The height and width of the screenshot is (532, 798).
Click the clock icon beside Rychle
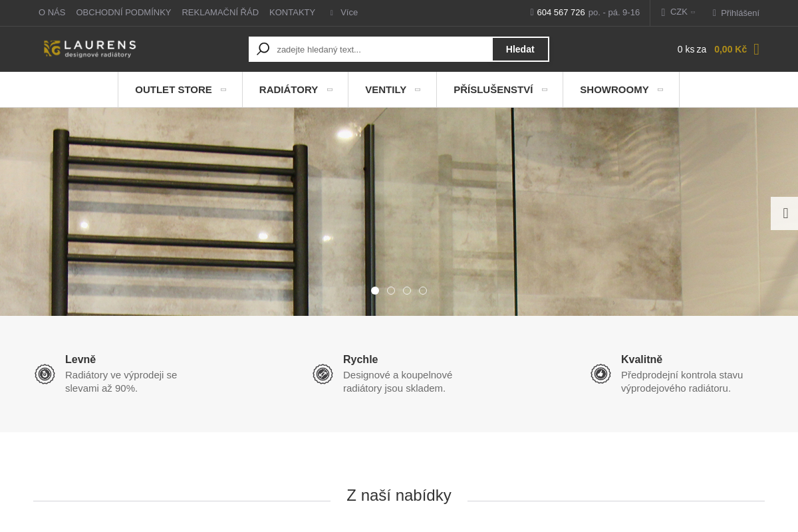pyautogui.click(x=323, y=374)
